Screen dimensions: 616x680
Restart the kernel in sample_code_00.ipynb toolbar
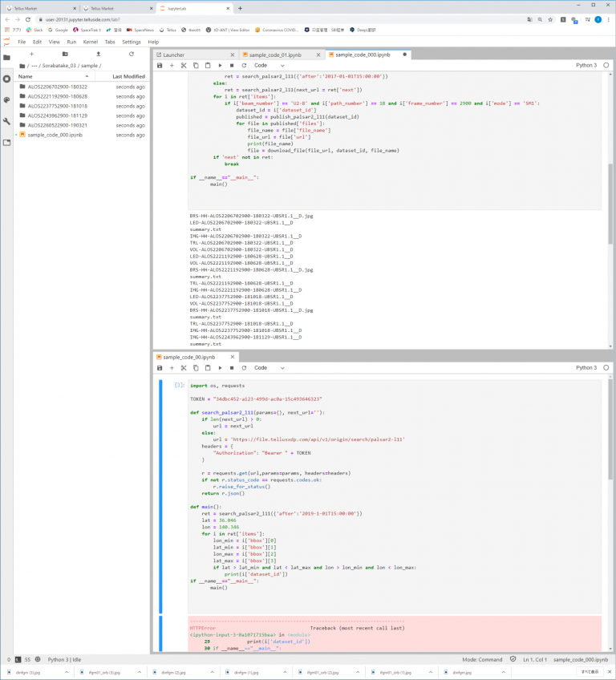[244, 368]
